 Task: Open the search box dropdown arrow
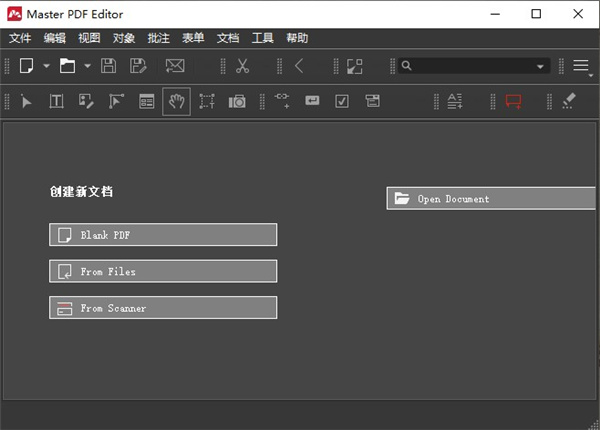pyautogui.click(x=541, y=67)
